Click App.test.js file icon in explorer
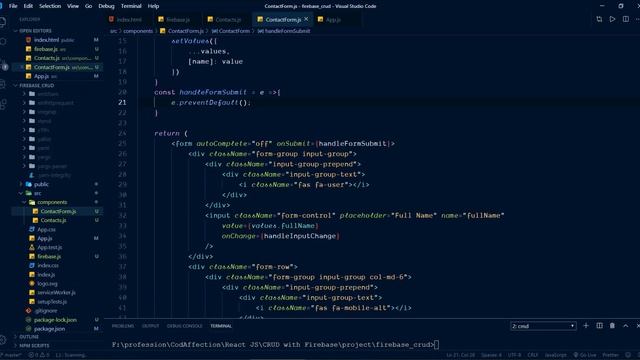 point(32,247)
